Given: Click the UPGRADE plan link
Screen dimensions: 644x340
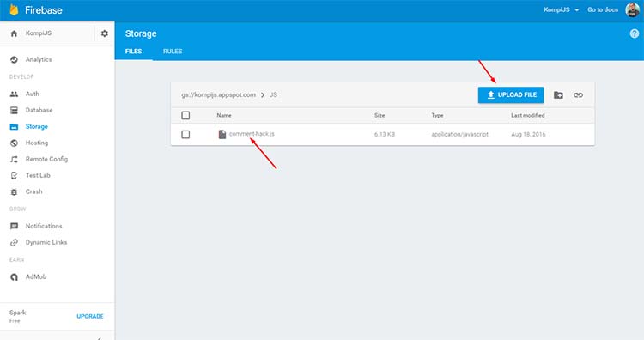Looking at the screenshot, I should click(x=90, y=316).
